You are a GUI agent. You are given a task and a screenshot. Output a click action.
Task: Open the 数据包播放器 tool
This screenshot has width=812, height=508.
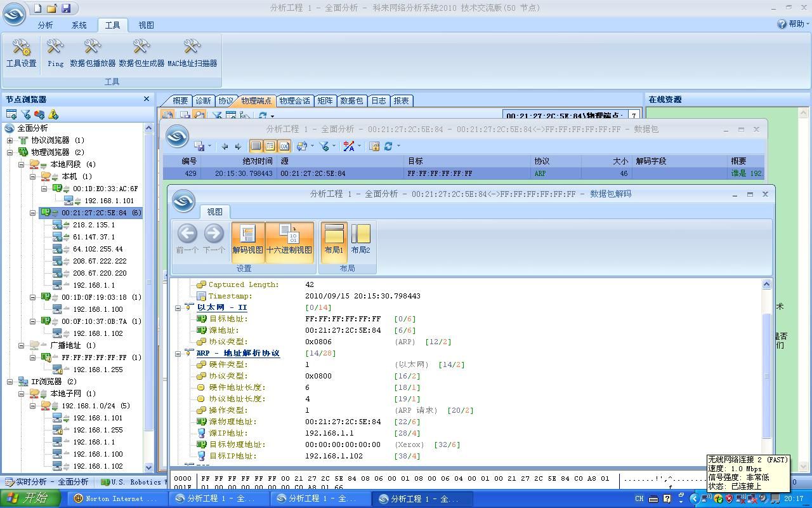pyautogui.click(x=93, y=52)
